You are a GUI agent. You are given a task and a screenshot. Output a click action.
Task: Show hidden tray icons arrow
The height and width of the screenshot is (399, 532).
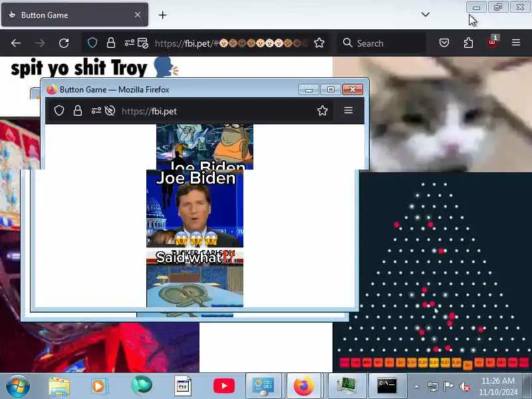[x=417, y=386]
